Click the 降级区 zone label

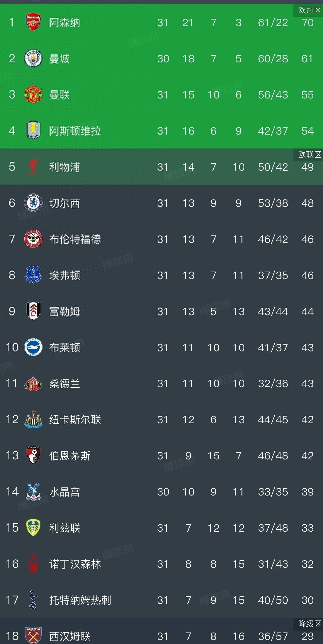(309, 624)
